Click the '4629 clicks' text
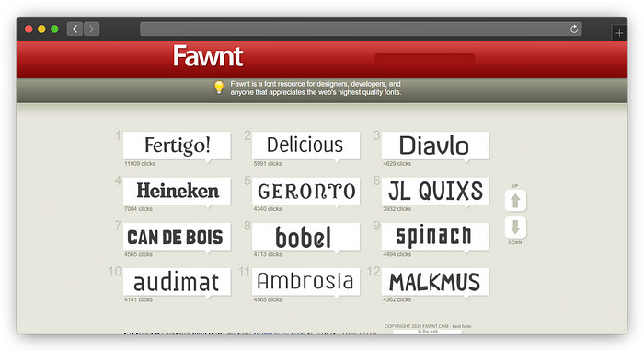The image size is (644, 351). [397, 163]
